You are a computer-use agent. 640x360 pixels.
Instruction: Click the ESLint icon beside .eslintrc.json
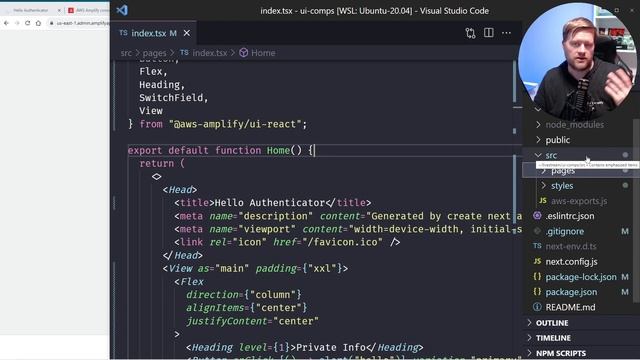pos(537,216)
